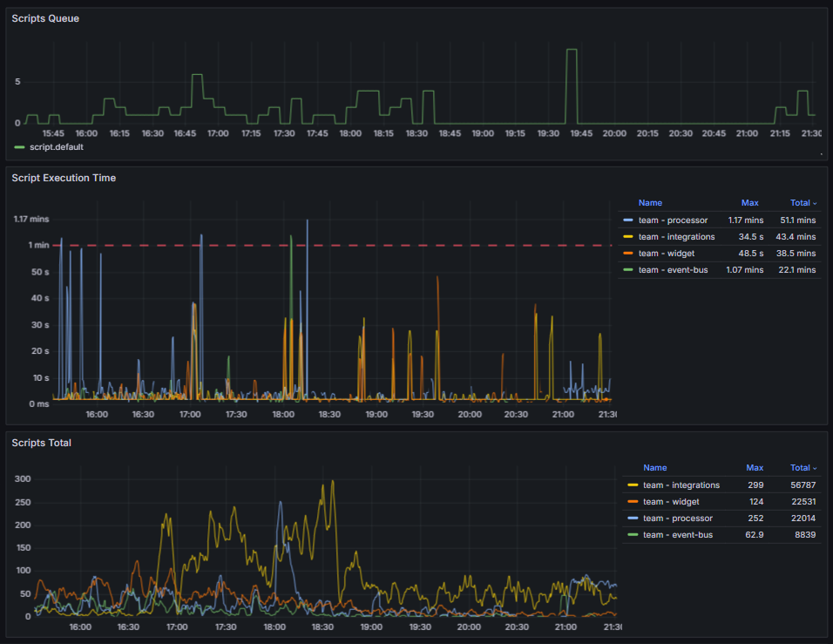Image resolution: width=833 pixels, height=644 pixels.
Task: Click team - widget Total value 22531
Action: [803, 501]
